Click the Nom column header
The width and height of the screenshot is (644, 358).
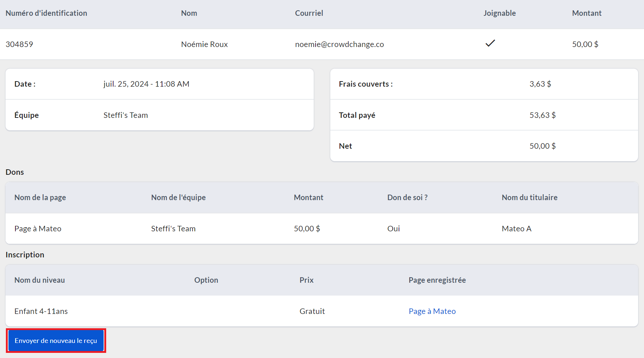(189, 13)
